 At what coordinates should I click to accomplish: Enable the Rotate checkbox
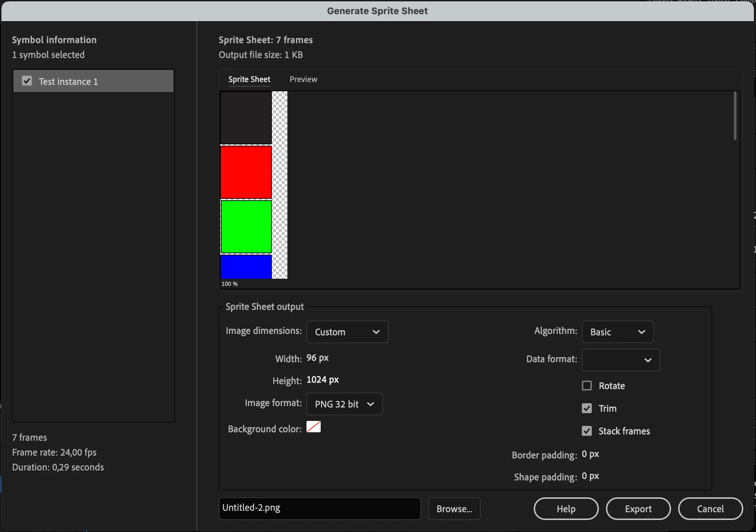click(x=587, y=386)
